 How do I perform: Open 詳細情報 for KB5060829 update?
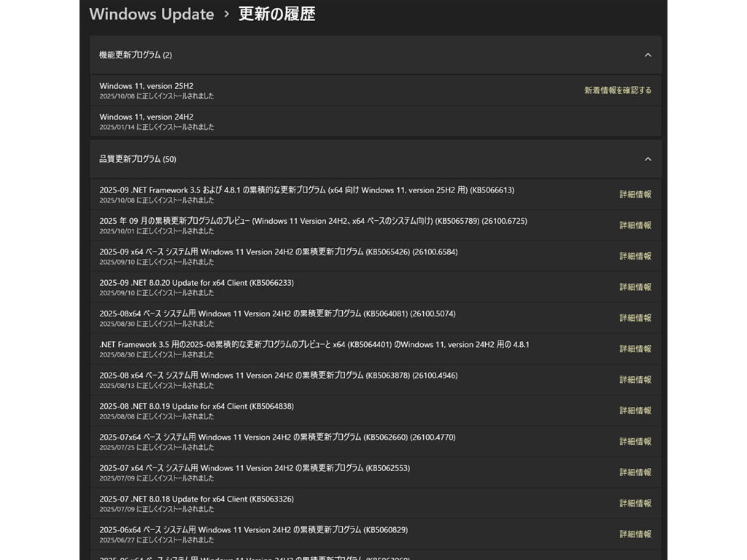(x=635, y=534)
